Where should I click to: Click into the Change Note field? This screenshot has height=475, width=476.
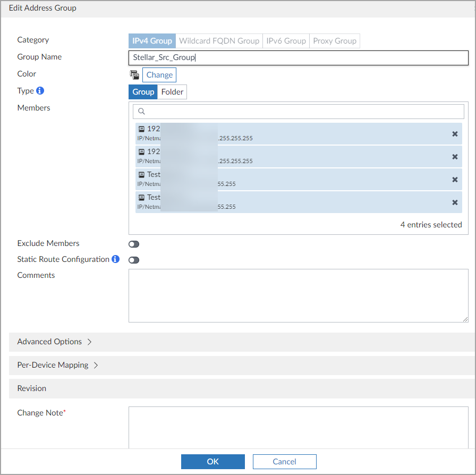pos(298,428)
